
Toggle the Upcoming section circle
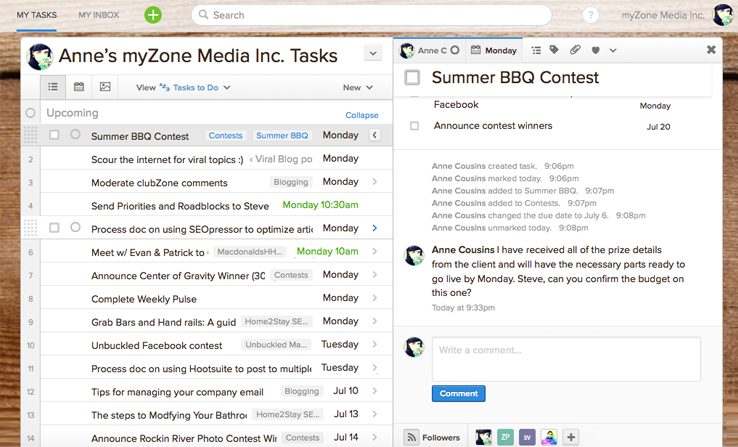pyautogui.click(x=31, y=113)
